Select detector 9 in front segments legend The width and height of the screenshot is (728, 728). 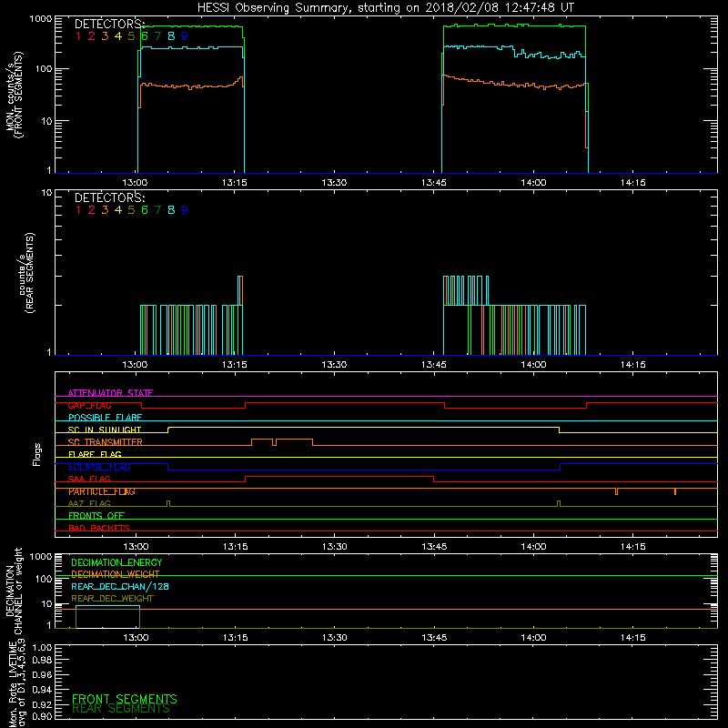(185, 36)
